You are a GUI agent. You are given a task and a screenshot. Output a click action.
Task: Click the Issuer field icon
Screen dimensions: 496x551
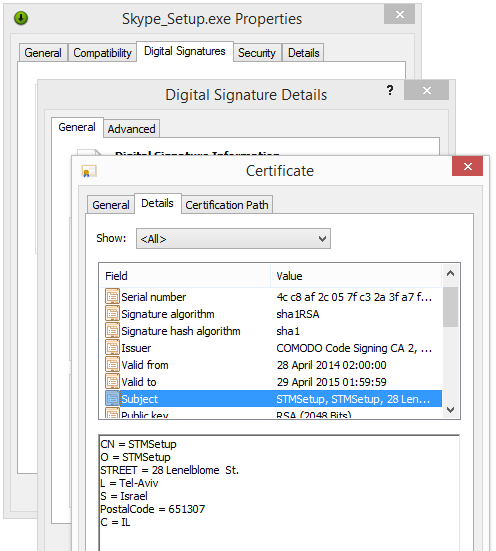coord(112,347)
